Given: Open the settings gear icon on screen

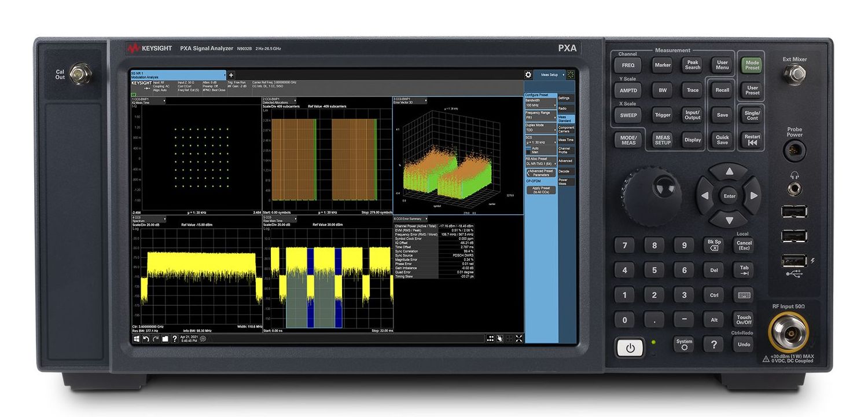Looking at the screenshot, I should click(x=528, y=75).
